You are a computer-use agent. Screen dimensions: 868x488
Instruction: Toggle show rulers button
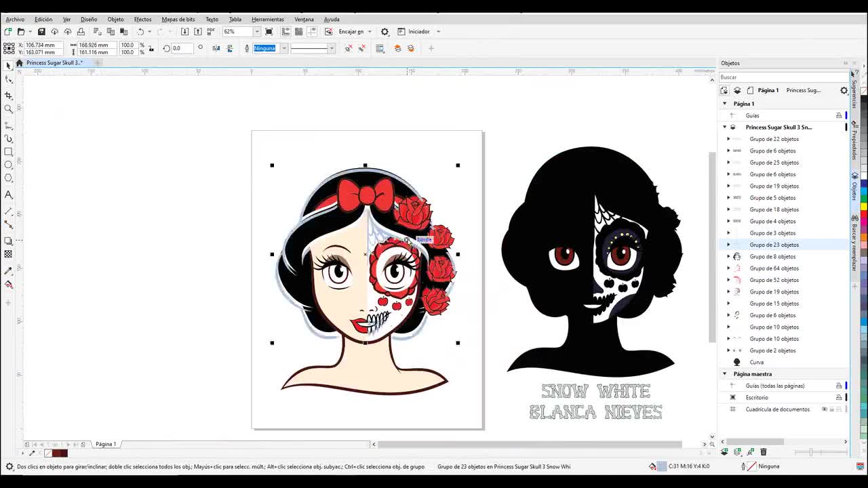coord(286,31)
